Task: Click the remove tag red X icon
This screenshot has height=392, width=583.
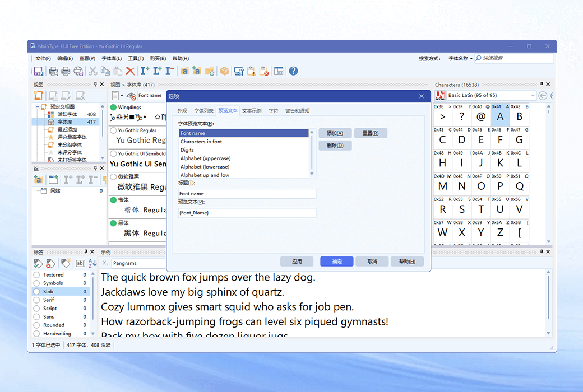Action: click(x=50, y=263)
